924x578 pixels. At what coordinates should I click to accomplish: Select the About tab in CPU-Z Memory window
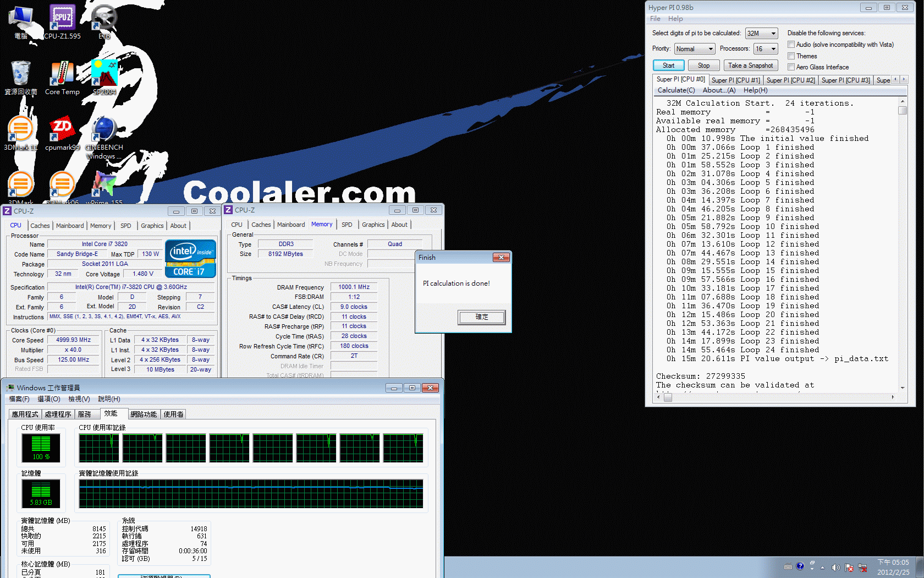click(399, 225)
